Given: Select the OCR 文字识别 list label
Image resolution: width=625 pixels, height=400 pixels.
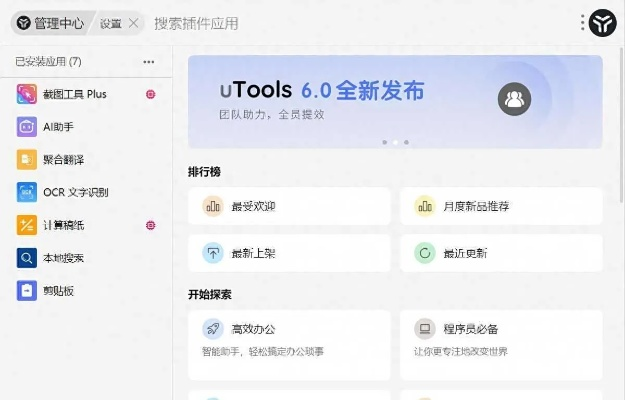Looking at the screenshot, I should (76, 192).
